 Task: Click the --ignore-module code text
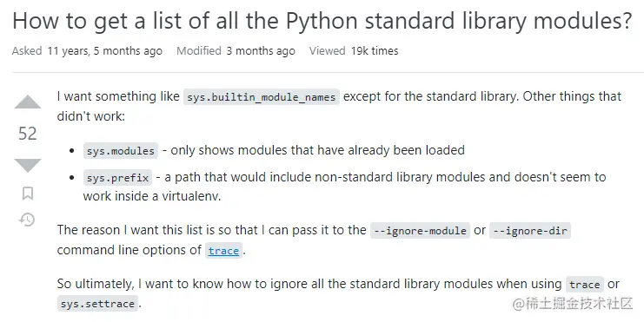click(x=420, y=231)
